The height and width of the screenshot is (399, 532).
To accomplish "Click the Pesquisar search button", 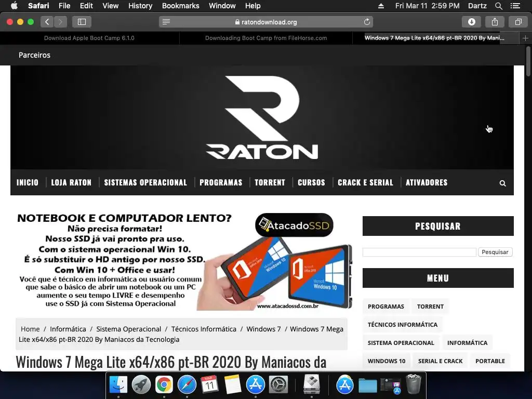I will click(x=495, y=252).
